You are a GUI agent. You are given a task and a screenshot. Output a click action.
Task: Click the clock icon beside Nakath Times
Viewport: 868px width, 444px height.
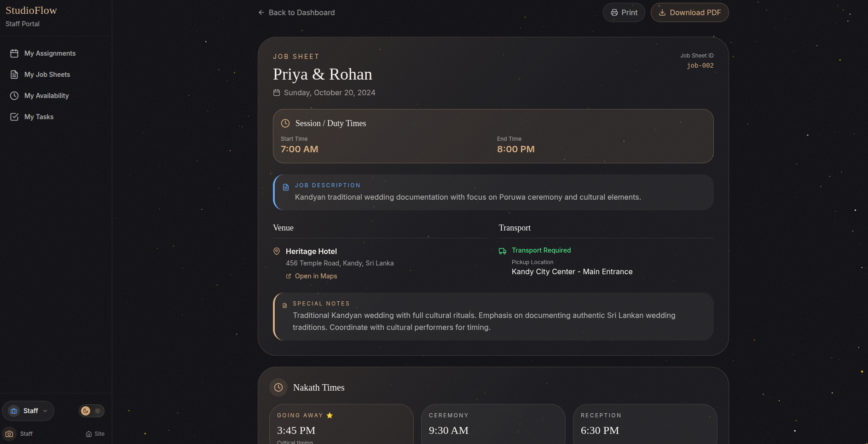pyautogui.click(x=278, y=387)
